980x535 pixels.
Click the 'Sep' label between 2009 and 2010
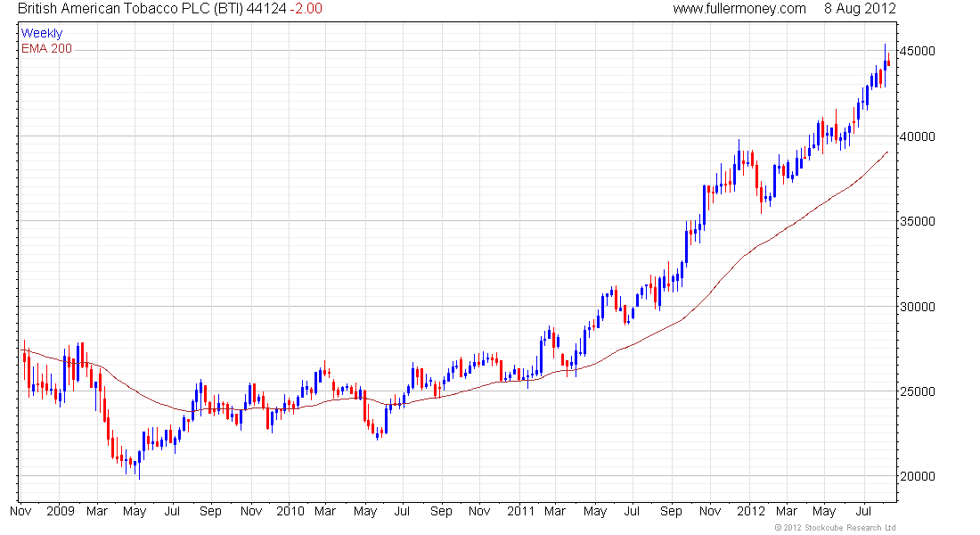pyautogui.click(x=210, y=511)
